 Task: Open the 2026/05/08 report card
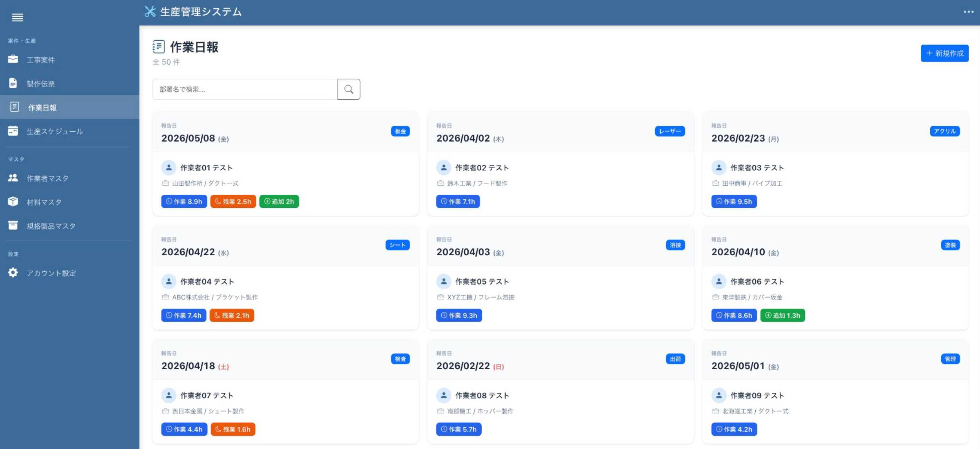pos(285,163)
